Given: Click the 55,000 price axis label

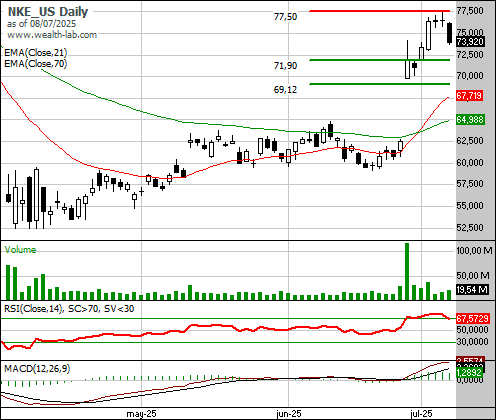Looking at the screenshot, I should 470,206.
